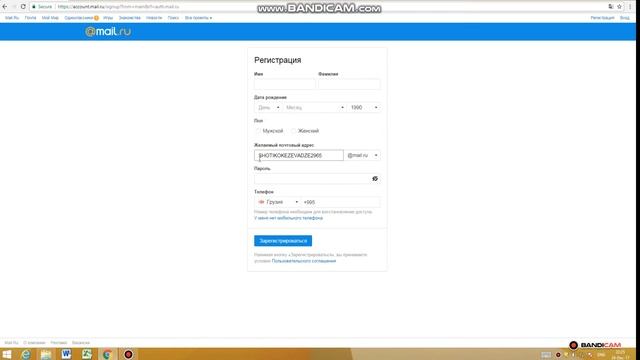This screenshot has height=360, width=640.
Task: Open Word from the taskbar
Action: pyautogui.click(x=66, y=354)
